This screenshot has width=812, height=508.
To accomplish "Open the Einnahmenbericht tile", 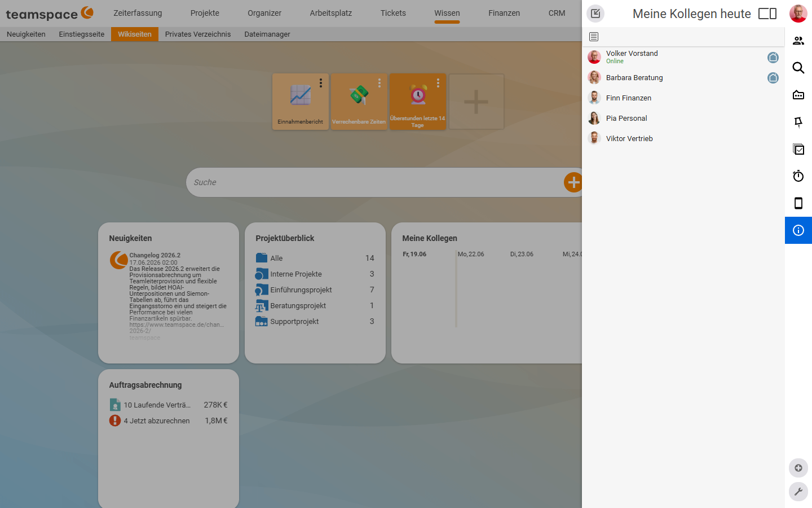I will [x=301, y=102].
